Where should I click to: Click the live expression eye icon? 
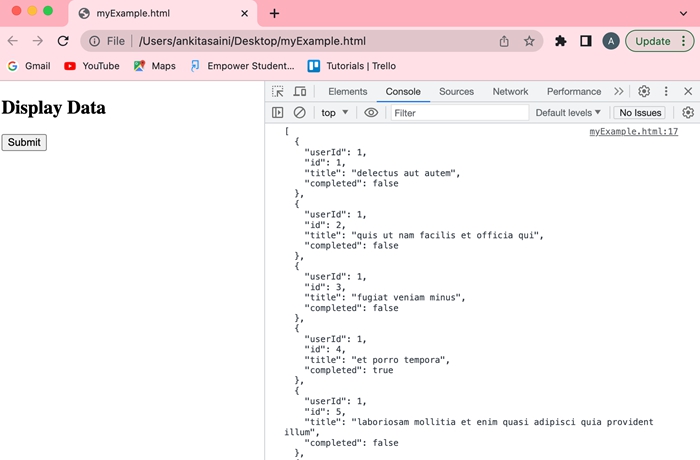pos(371,113)
